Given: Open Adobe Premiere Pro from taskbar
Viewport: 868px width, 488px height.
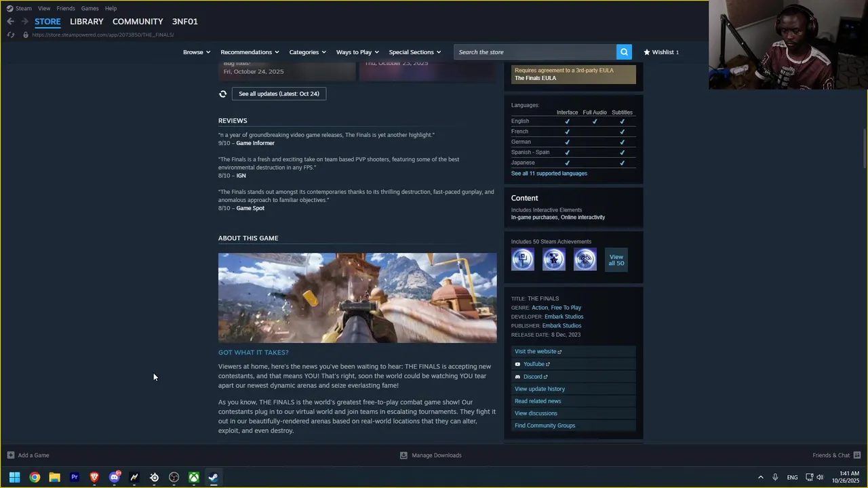Looking at the screenshot, I should tap(75, 477).
